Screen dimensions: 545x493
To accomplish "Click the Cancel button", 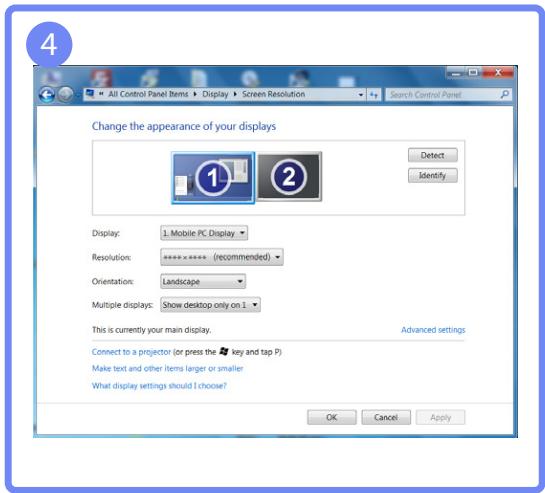I will click(386, 418).
